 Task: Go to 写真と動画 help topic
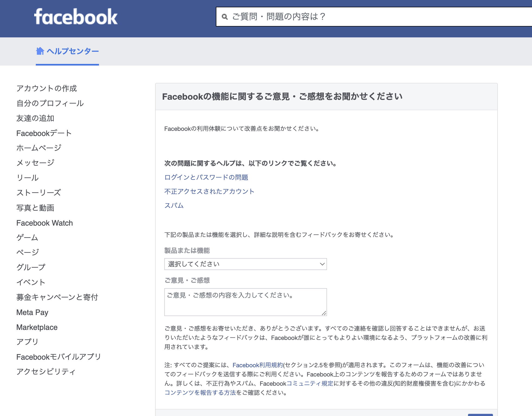click(x=35, y=208)
